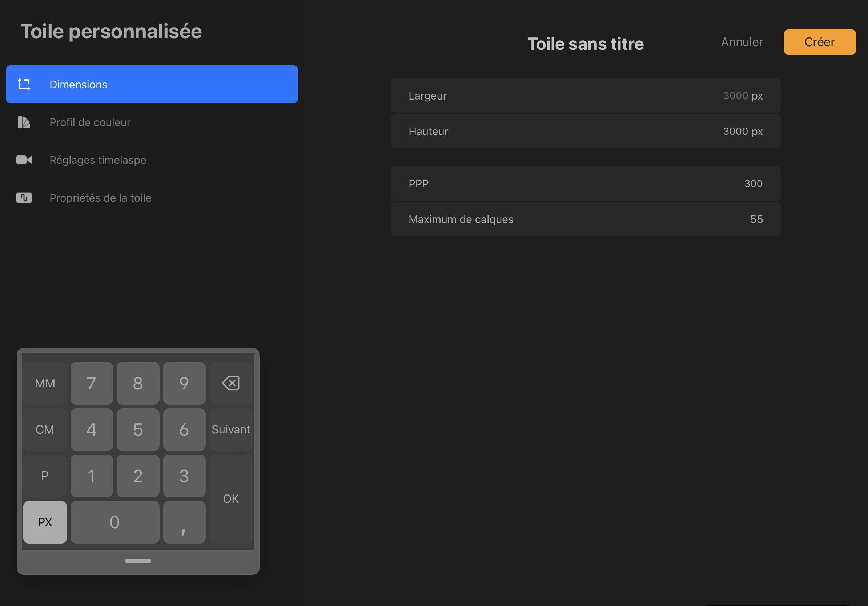Click Annuler to cancel
Screen dimensions: 868x606
(742, 42)
